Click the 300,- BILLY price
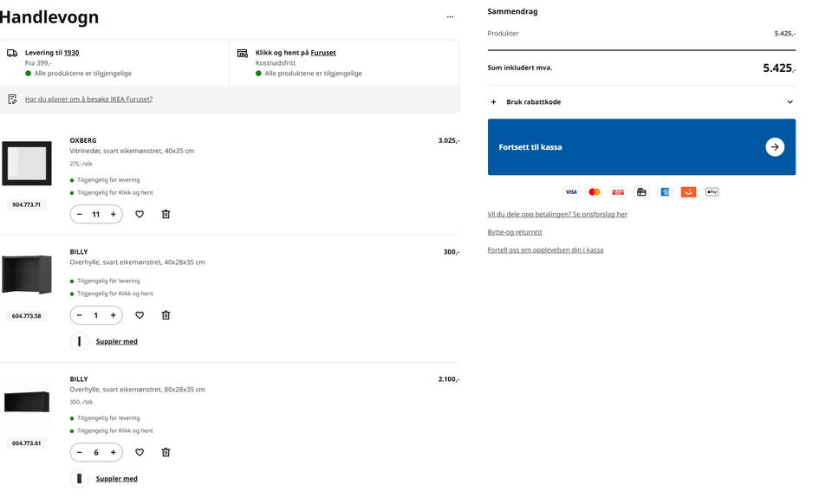Image resolution: width=832 pixels, height=504 pixels. coord(452,252)
